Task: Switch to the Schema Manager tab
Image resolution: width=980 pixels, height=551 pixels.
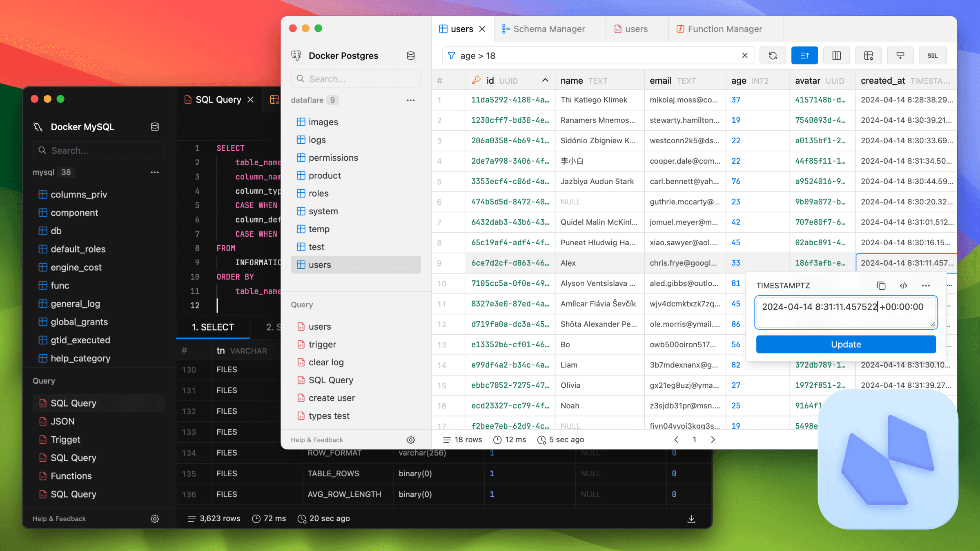Action: click(549, 29)
